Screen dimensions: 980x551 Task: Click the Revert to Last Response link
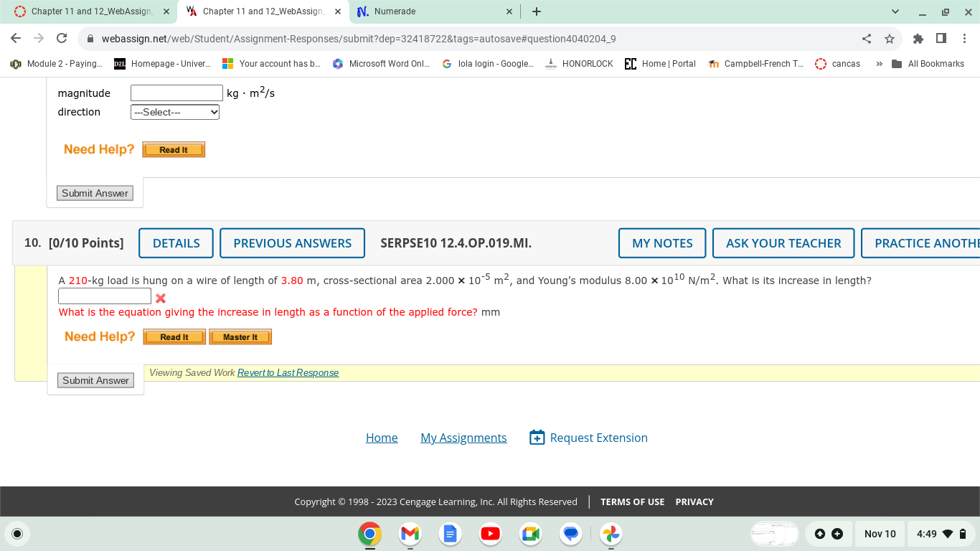point(288,372)
